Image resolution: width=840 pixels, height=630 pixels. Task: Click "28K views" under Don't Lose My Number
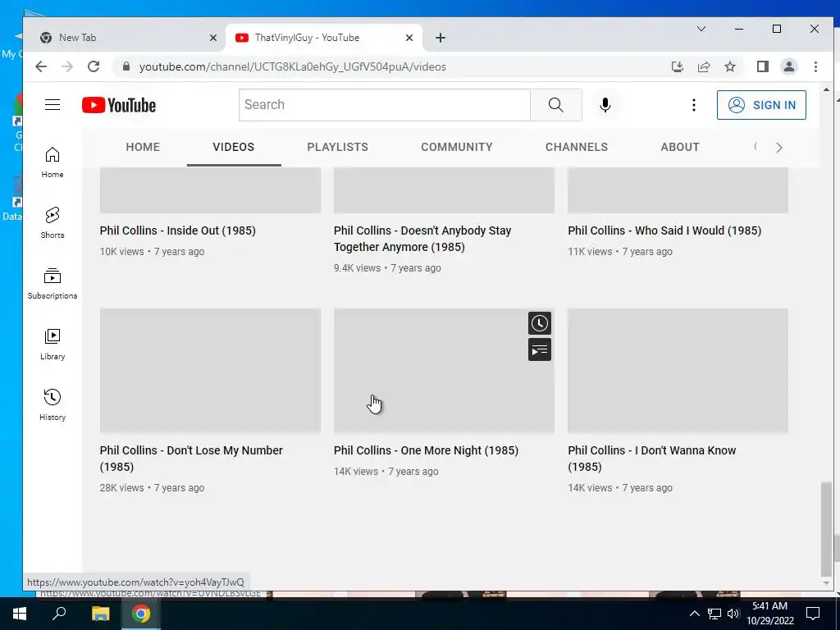click(121, 487)
